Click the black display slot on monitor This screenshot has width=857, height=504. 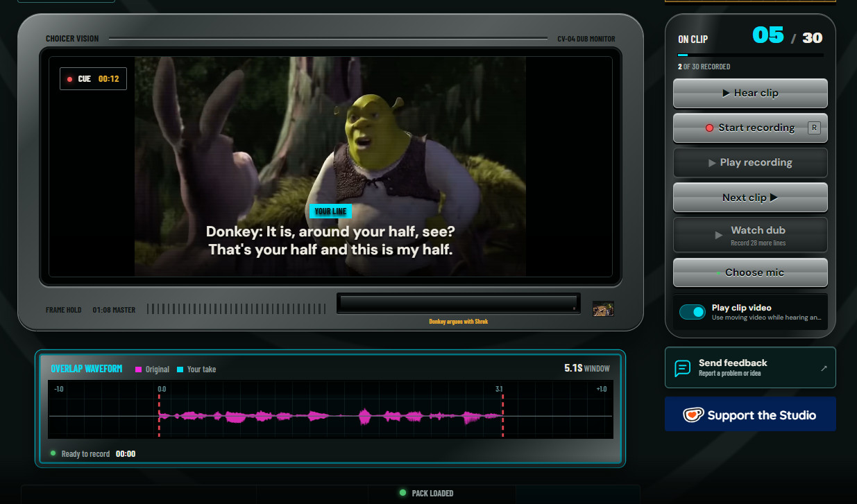tap(458, 303)
